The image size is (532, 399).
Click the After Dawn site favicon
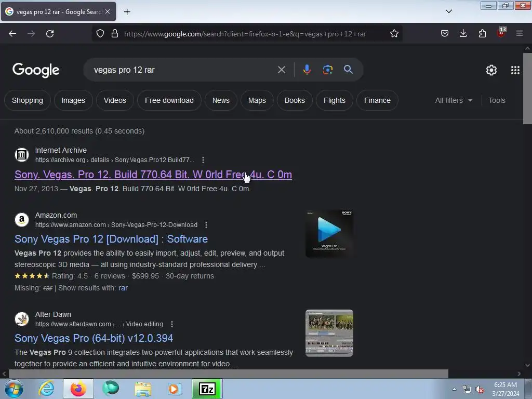[22, 319]
